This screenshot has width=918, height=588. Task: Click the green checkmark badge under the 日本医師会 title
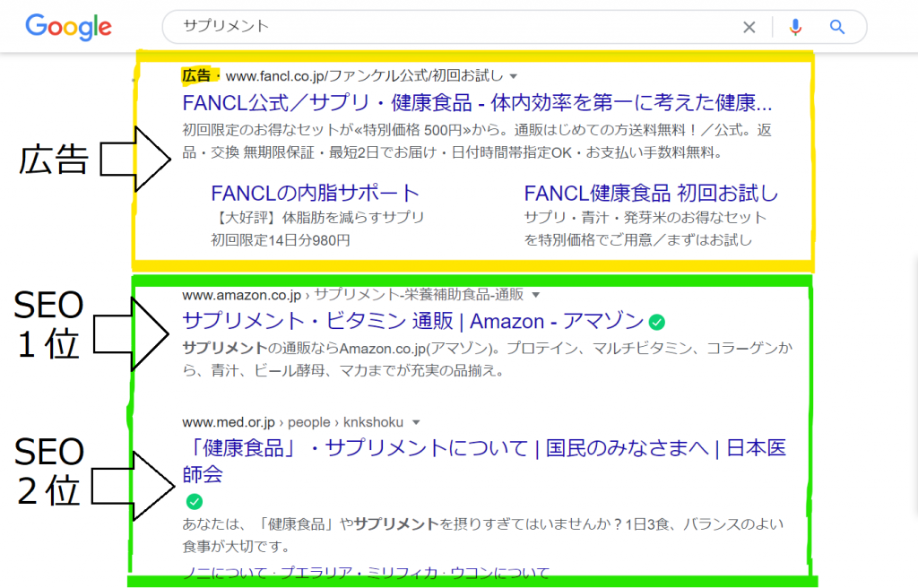[195, 502]
